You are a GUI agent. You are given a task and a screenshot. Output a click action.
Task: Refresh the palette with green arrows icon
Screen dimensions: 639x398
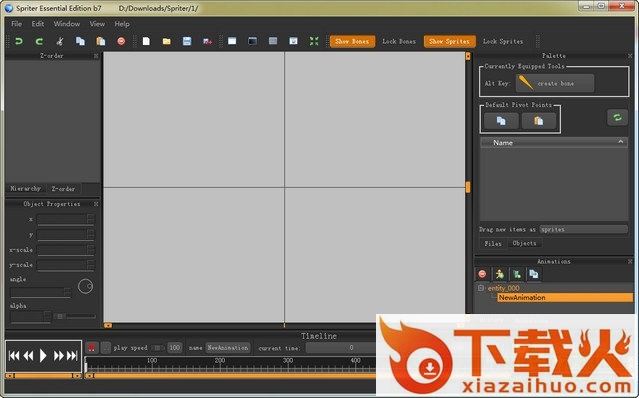[x=617, y=118]
